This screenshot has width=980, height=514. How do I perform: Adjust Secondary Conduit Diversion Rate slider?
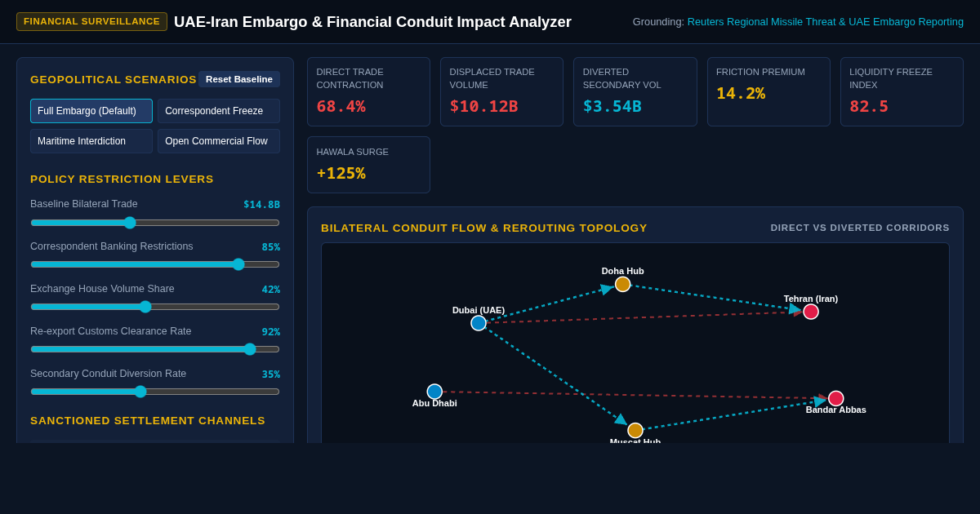[x=155, y=392]
